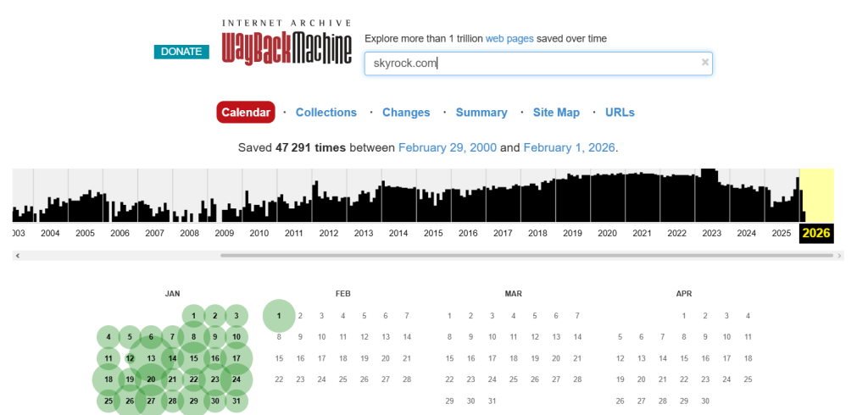The image size is (868, 415).
Task: Select year 2018 in the timeline
Action: pyautogui.click(x=537, y=234)
